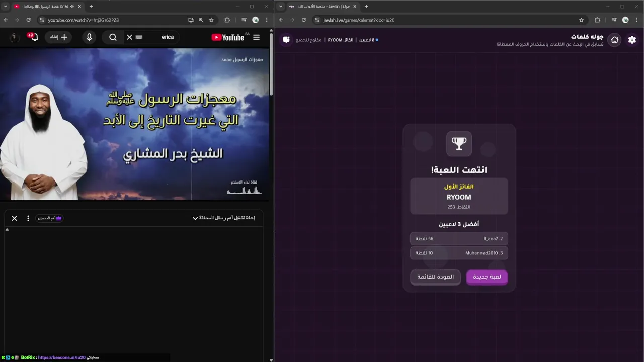Select the Muhannad2010 third place row
The image size is (644, 362).
pyautogui.click(x=459, y=253)
